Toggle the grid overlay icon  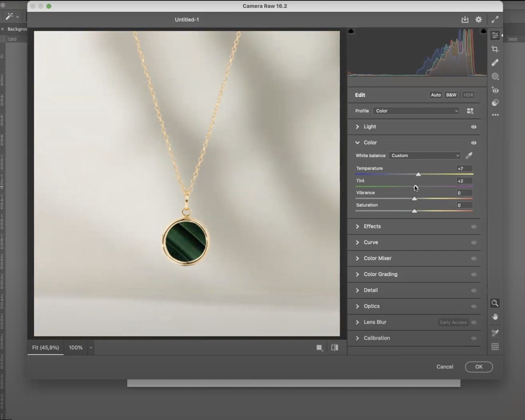[495, 347]
